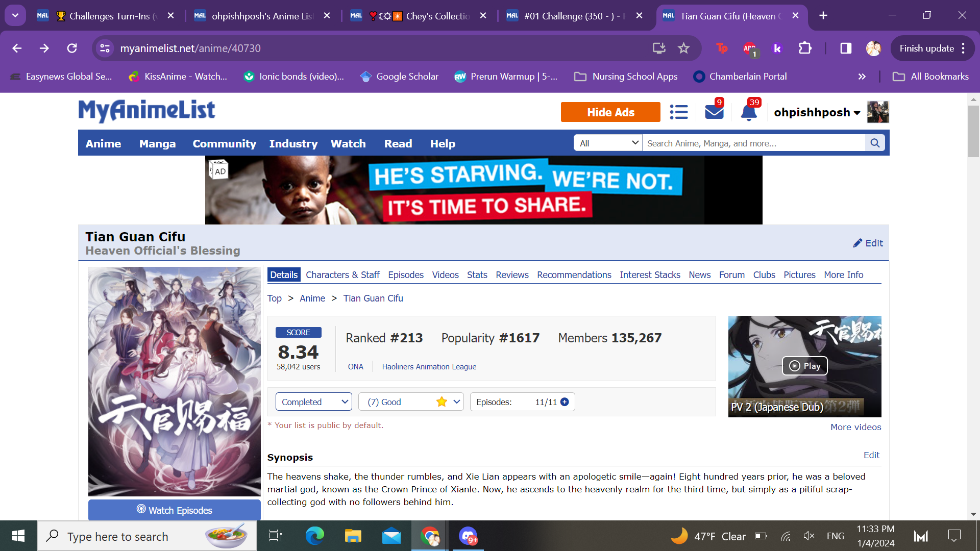Open the All search category dropdown
This screenshot has width=980, height=551.
coord(608,143)
